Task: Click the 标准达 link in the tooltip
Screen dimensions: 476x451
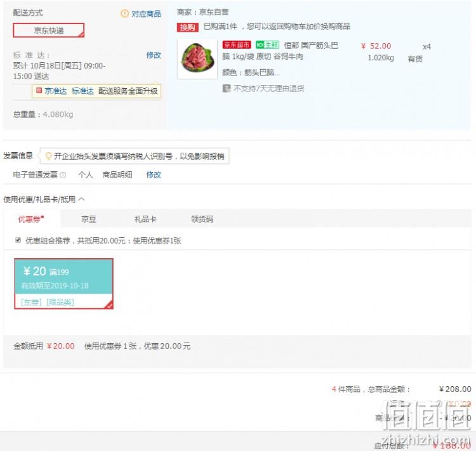Action: tap(83, 91)
